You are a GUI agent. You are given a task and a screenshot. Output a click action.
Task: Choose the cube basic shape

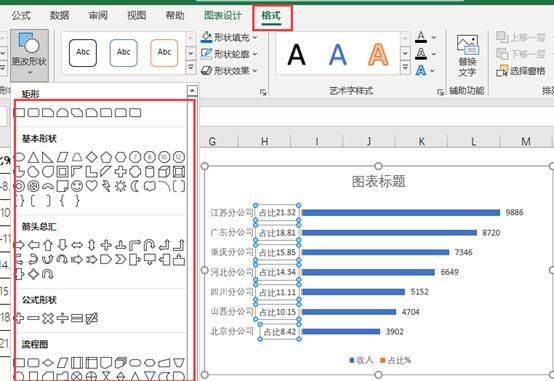click(164, 172)
